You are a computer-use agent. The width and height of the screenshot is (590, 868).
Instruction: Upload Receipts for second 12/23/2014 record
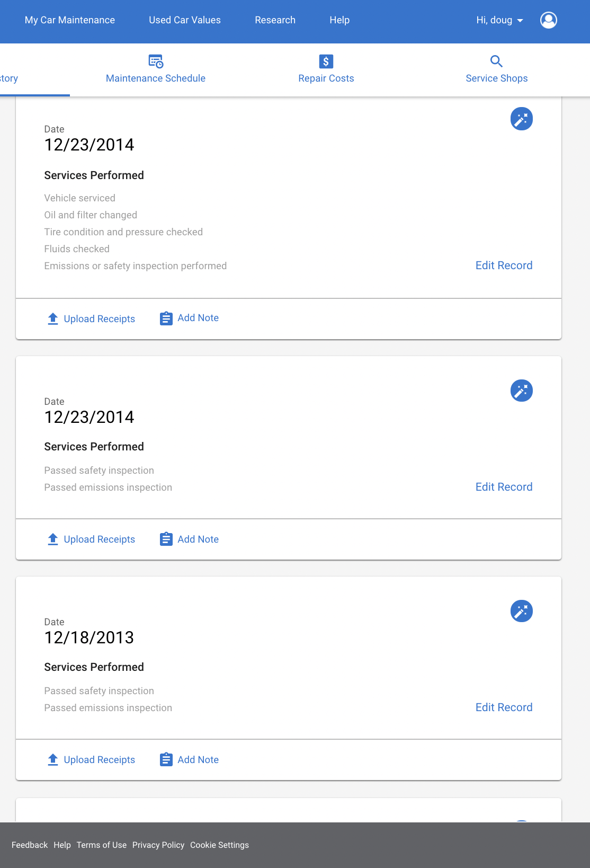(x=91, y=539)
